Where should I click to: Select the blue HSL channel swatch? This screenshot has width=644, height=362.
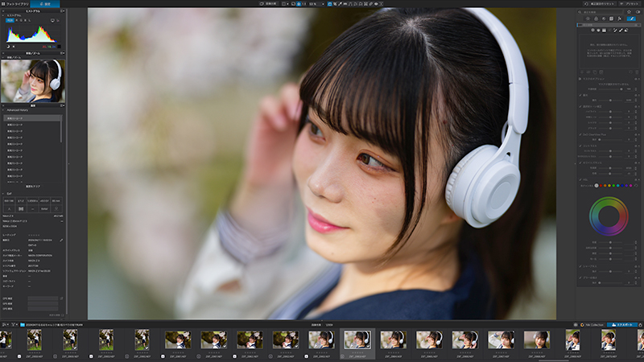pyautogui.click(x=622, y=186)
